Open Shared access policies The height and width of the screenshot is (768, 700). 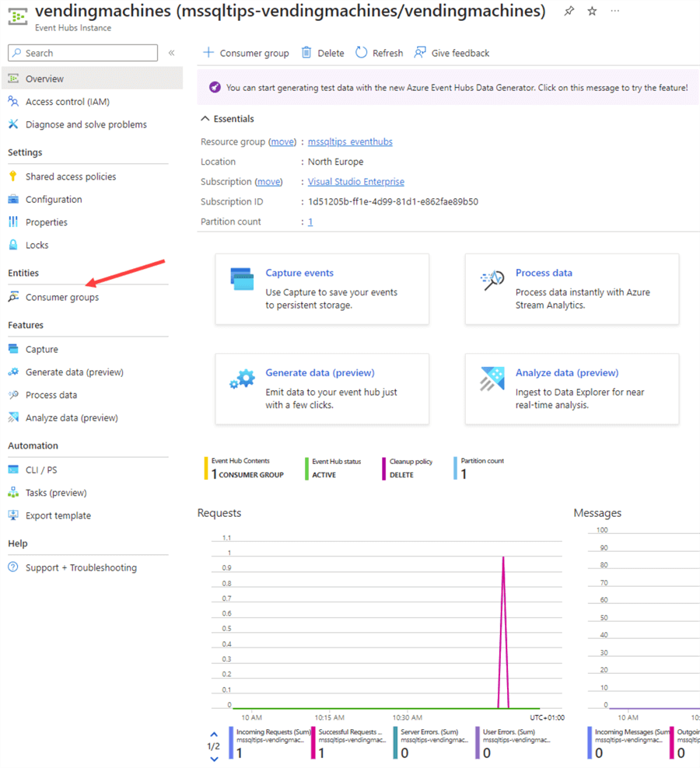[x=71, y=176]
